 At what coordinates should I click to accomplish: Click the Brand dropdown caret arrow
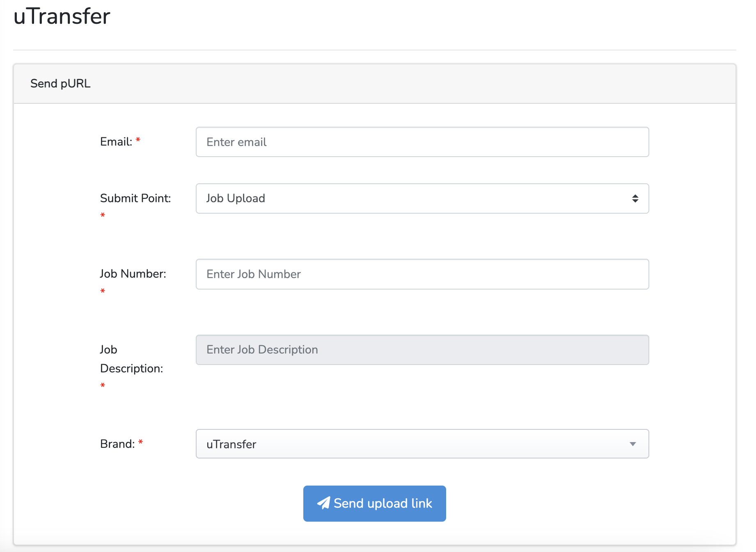632,444
